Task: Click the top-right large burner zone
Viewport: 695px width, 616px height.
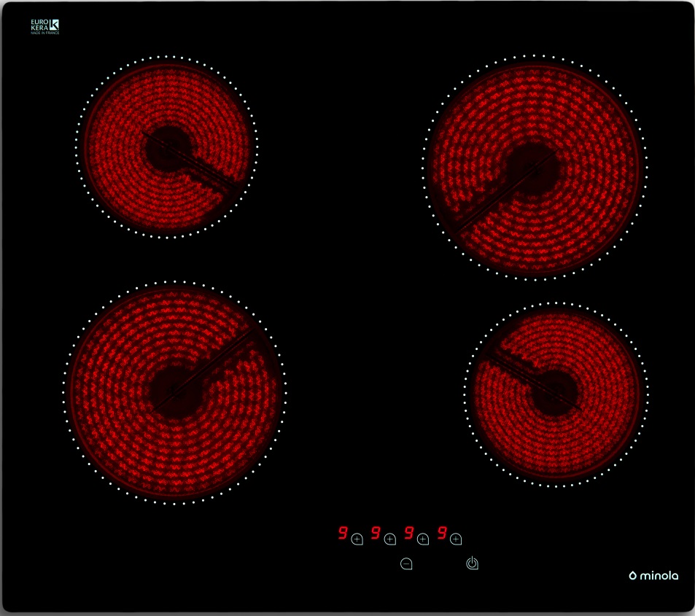Action: [532, 168]
